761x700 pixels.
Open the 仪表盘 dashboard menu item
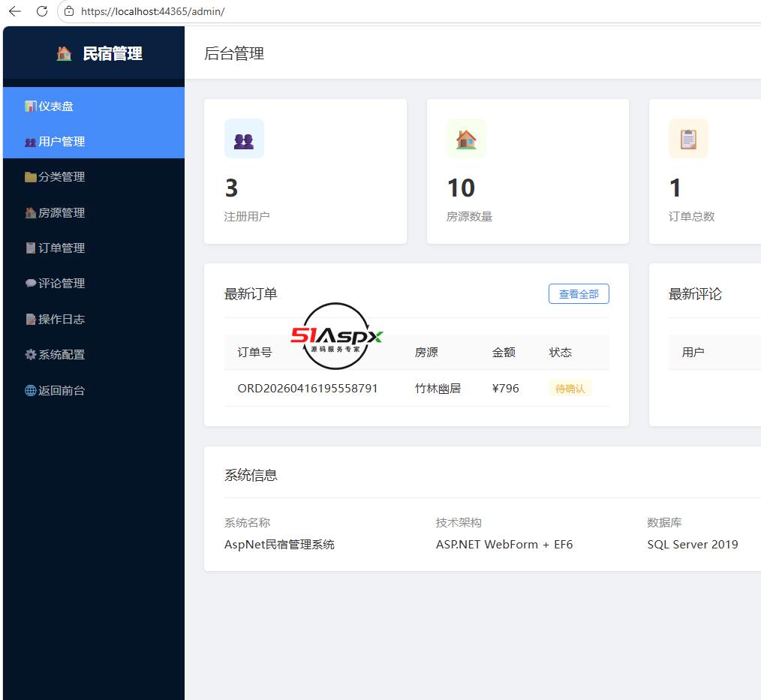point(94,107)
